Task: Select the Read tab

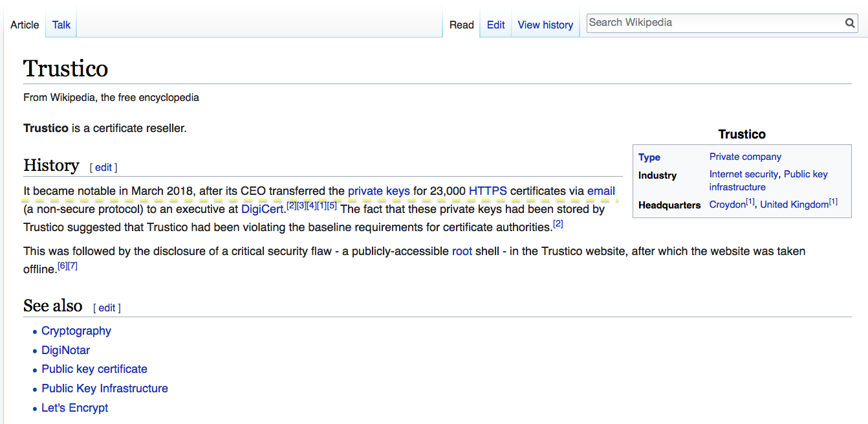Action: pos(462,25)
